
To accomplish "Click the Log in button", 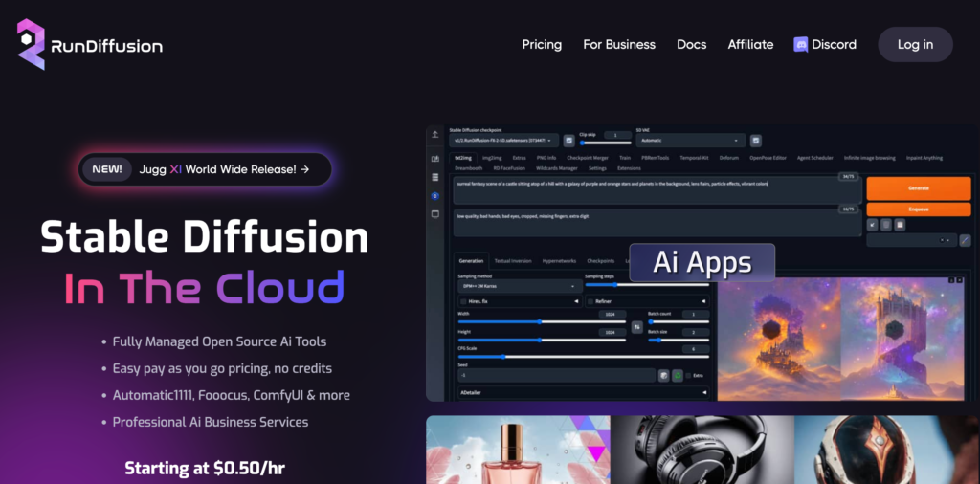I will pos(915,44).
